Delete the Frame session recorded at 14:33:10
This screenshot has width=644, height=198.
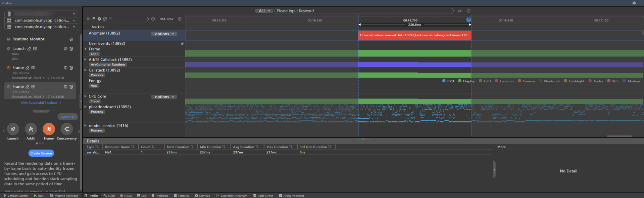pos(71,68)
